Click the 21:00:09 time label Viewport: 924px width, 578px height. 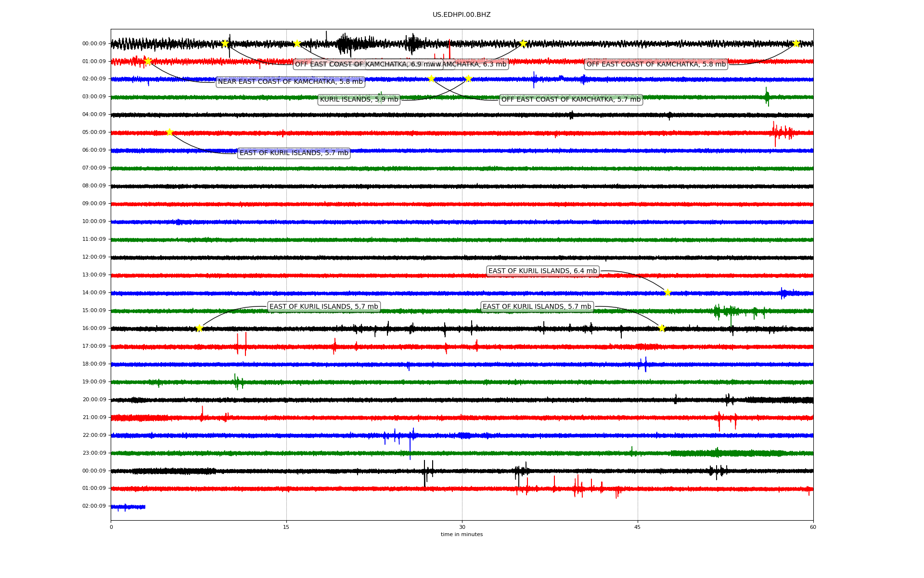(x=94, y=418)
